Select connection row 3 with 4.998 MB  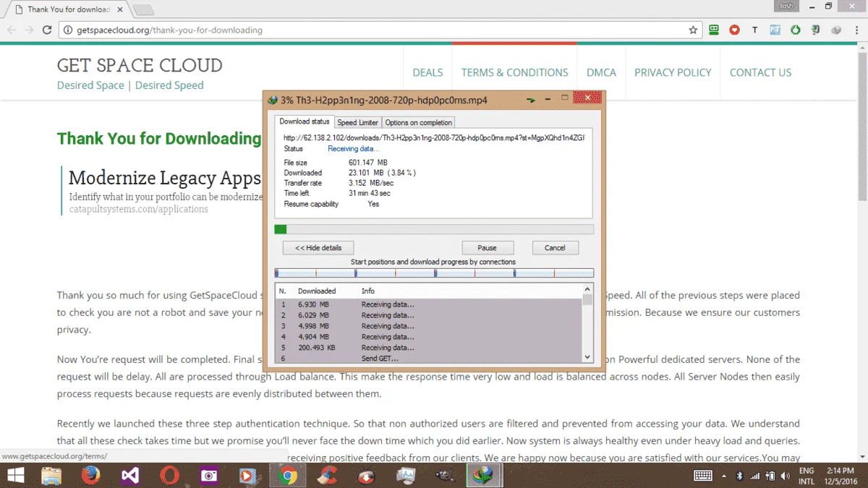tap(429, 326)
